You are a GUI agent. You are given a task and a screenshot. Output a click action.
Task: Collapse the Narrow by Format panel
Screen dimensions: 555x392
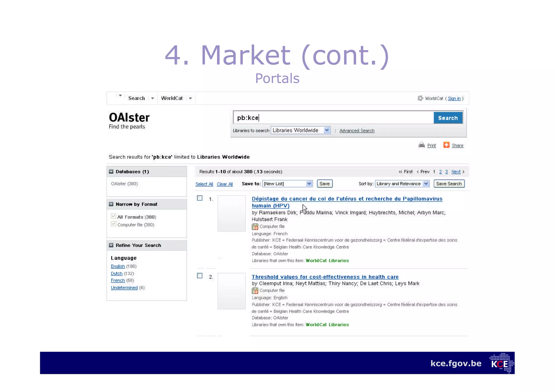pyautogui.click(x=111, y=204)
